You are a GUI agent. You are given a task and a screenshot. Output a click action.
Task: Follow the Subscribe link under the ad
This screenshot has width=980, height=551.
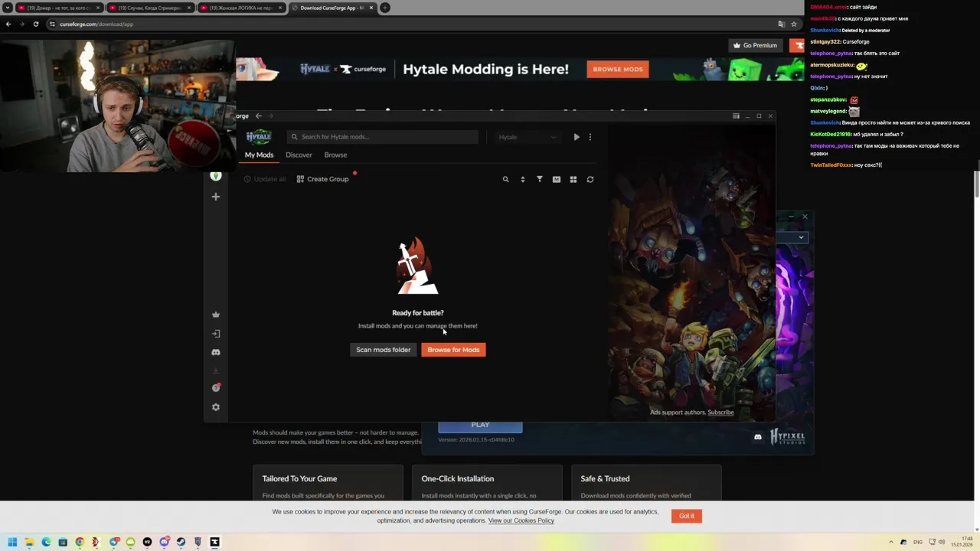(x=720, y=412)
